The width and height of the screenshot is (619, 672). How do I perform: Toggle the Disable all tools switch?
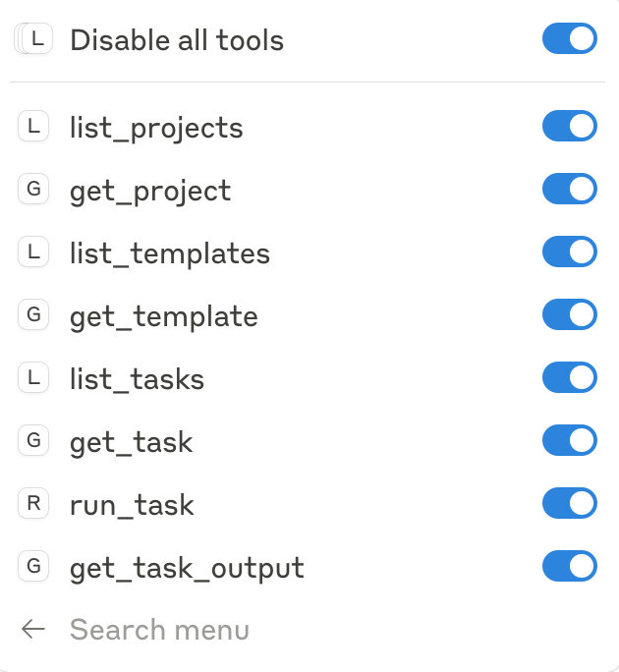[569, 38]
